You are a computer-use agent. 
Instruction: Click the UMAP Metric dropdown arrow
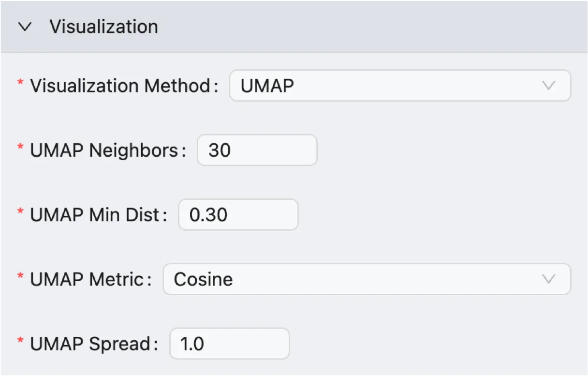548,279
